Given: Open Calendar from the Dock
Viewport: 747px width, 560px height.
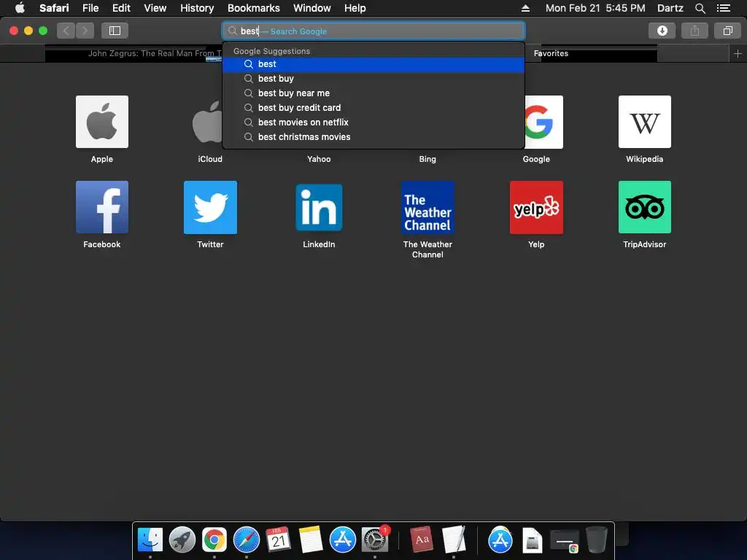Looking at the screenshot, I should point(278,540).
